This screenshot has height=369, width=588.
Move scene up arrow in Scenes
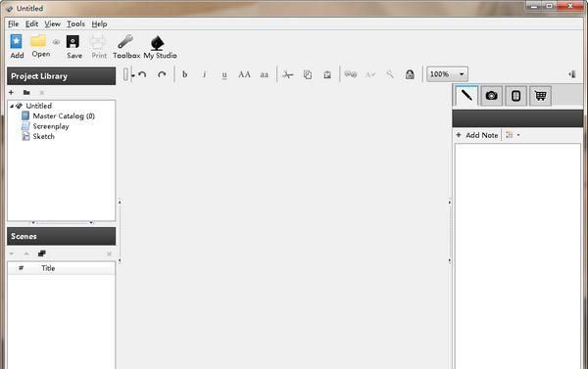click(x=26, y=254)
